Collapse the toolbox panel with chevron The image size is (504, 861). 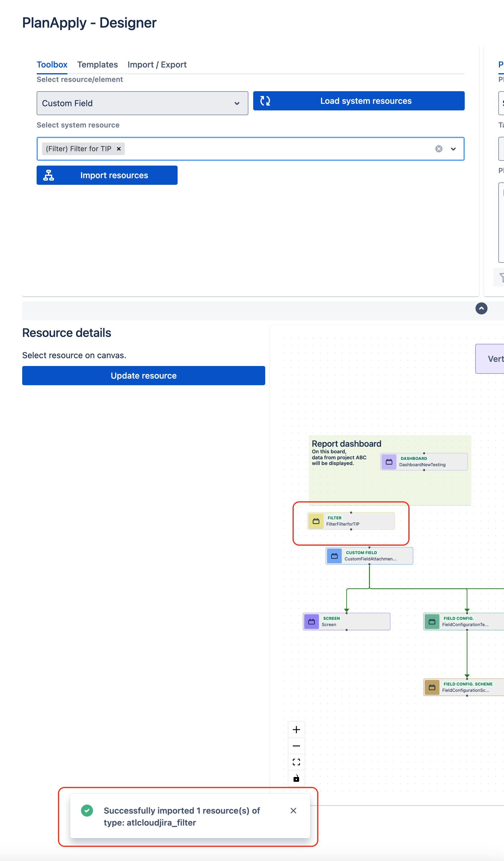[x=481, y=308]
